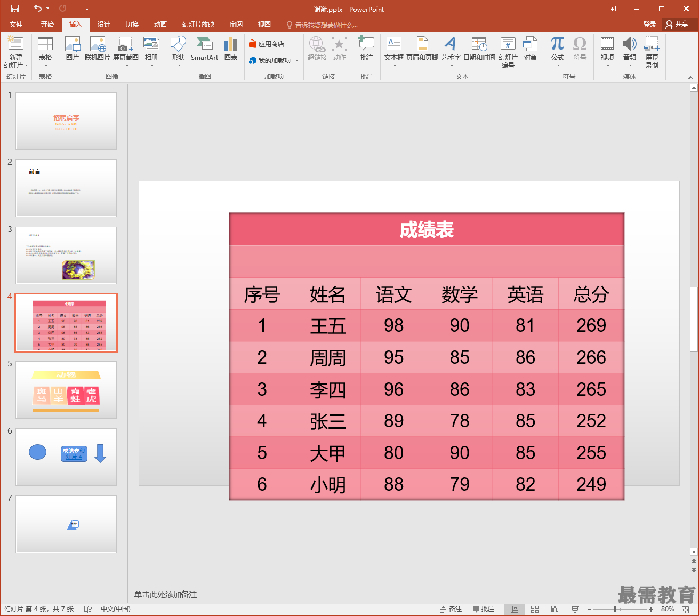Switch to Slide Show (幻灯片放映) tab
Viewport: 699px width, 616px height.
coord(198,25)
